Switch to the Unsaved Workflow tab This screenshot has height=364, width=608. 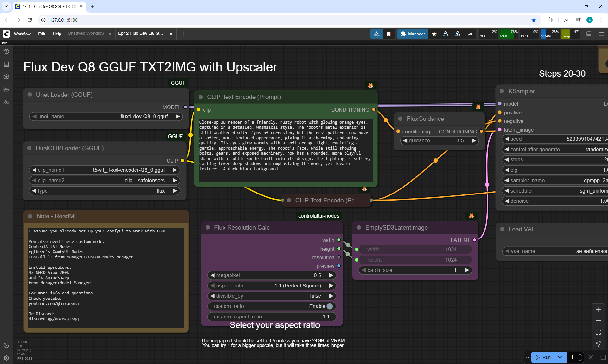pos(86,33)
